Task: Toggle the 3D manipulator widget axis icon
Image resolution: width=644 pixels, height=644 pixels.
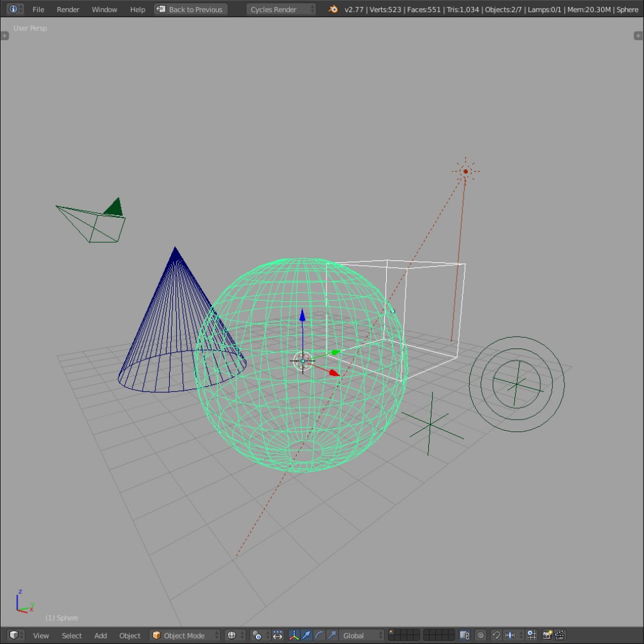Action: [x=294, y=636]
